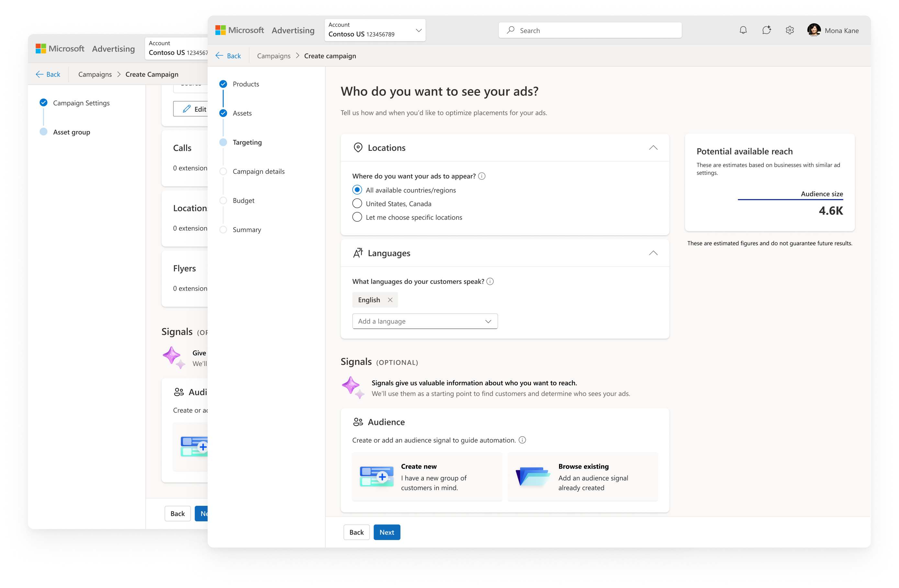
Task: Click the sparkle icon in back window
Action: [174, 357]
